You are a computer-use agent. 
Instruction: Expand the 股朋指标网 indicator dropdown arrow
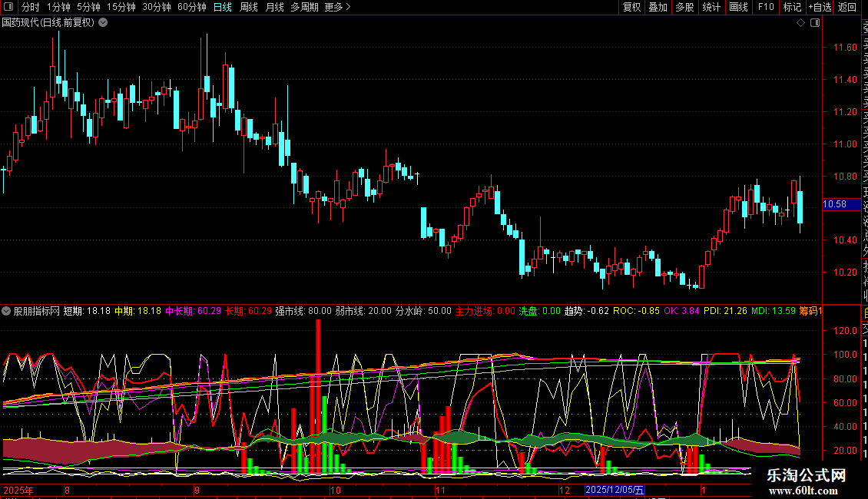(x=7, y=312)
